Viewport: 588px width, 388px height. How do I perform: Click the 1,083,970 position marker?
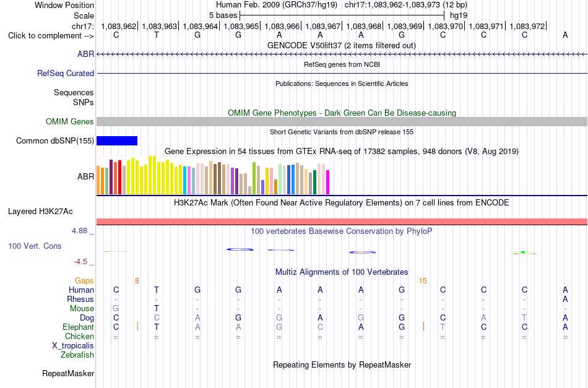tap(446, 26)
